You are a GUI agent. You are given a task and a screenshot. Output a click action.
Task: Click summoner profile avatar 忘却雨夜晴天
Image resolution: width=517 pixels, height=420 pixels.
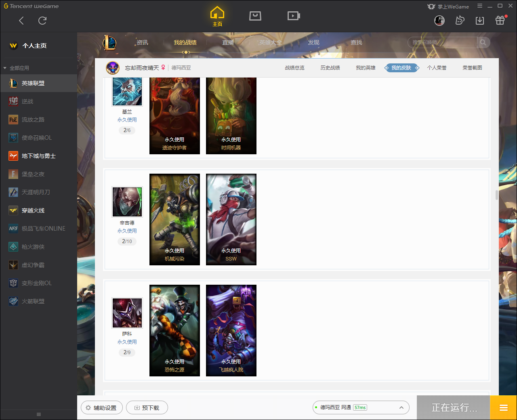point(113,68)
